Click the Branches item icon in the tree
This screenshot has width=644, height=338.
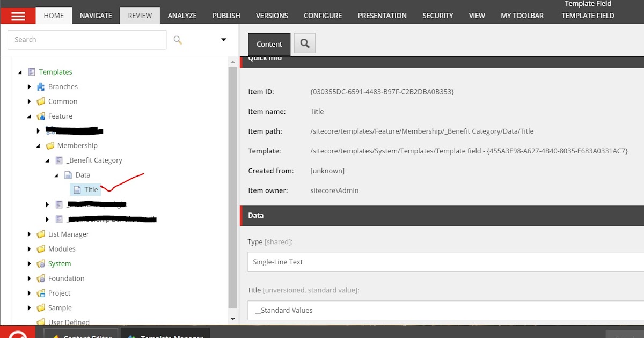(x=40, y=86)
